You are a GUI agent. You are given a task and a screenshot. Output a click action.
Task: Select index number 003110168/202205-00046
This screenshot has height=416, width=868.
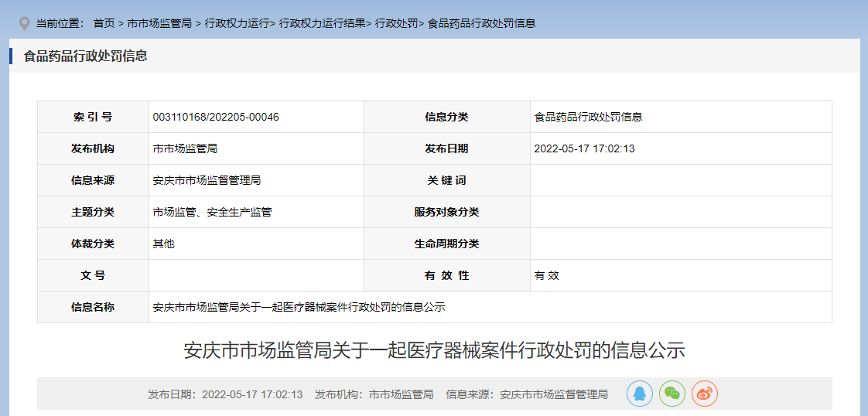[x=216, y=118]
